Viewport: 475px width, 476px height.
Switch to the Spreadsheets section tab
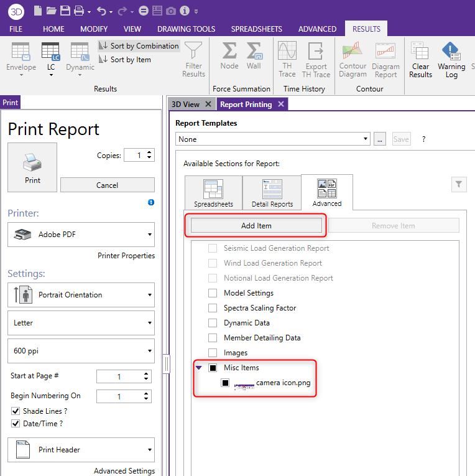(213, 194)
